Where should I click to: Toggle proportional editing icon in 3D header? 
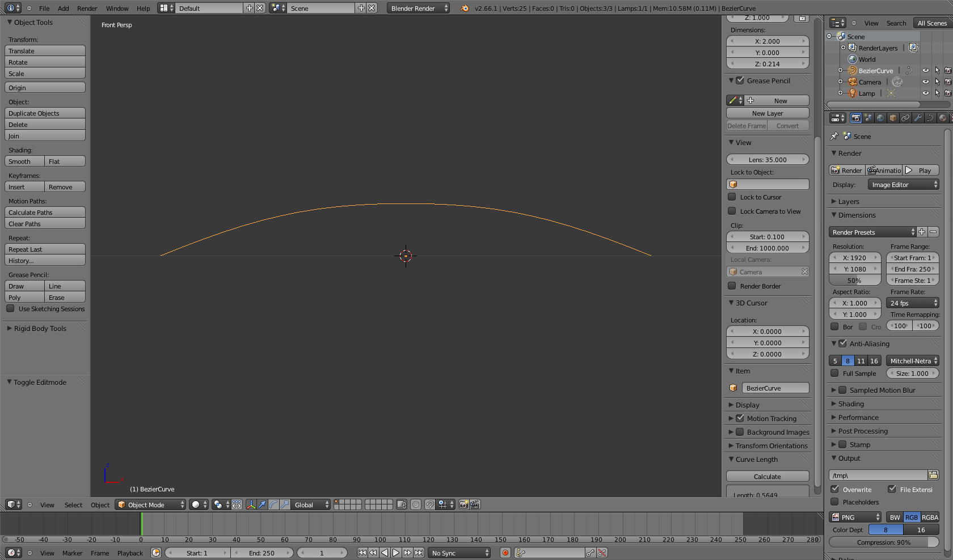click(x=416, y=504)
